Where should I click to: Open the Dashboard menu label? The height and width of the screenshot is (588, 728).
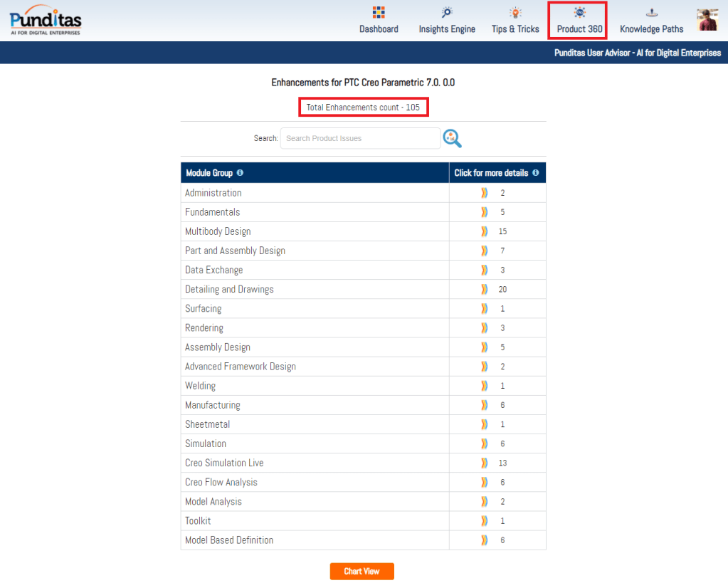click(x=379, y=29)
